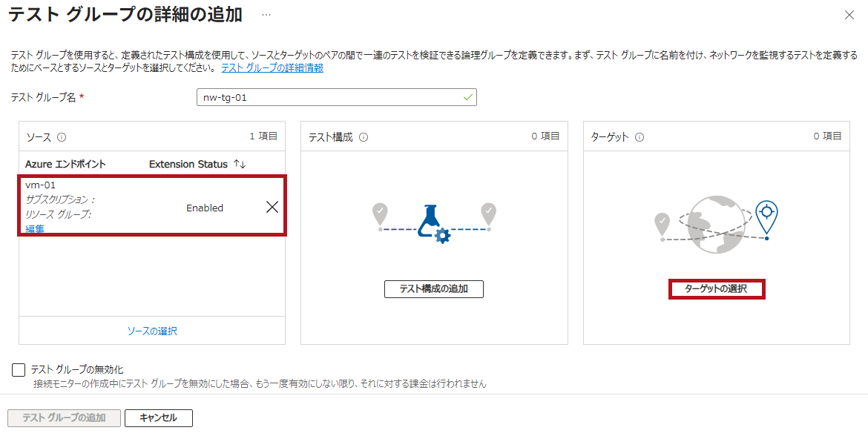Viewport: 868px width, 436px height.
Task: Click the 0 項目 count in ターゲット
Action: [x=828, y=136]
